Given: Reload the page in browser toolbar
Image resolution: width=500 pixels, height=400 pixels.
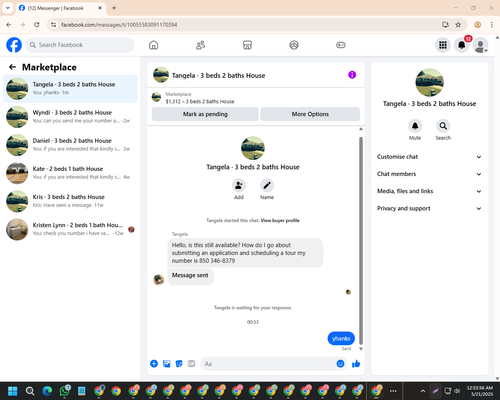Looking at the screenshot, I should point(37,25).
